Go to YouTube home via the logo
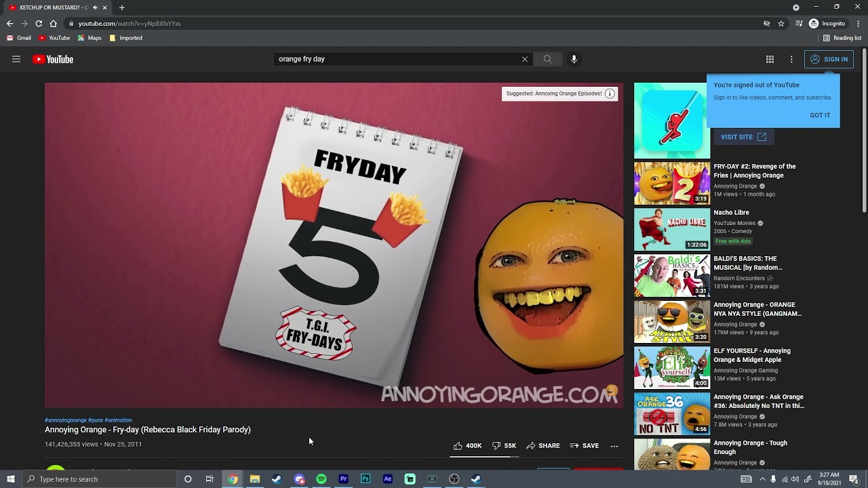The width and height of the screenshot is (868, 488). click(x=53, y=59)
